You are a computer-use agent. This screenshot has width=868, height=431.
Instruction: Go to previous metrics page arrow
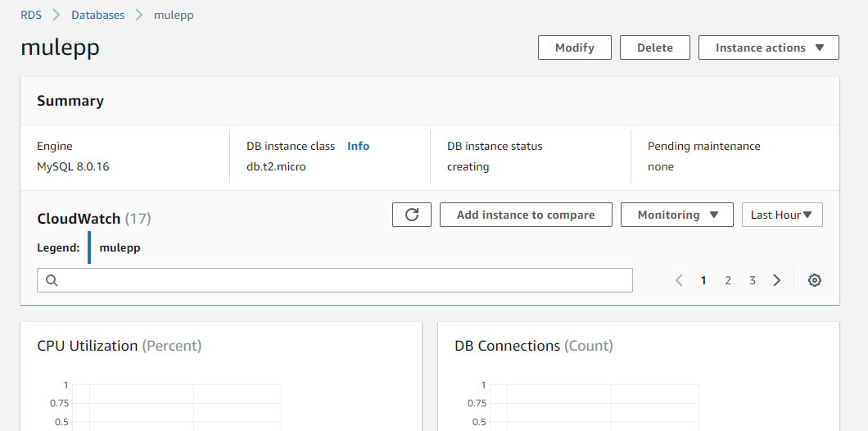(679, 280)
